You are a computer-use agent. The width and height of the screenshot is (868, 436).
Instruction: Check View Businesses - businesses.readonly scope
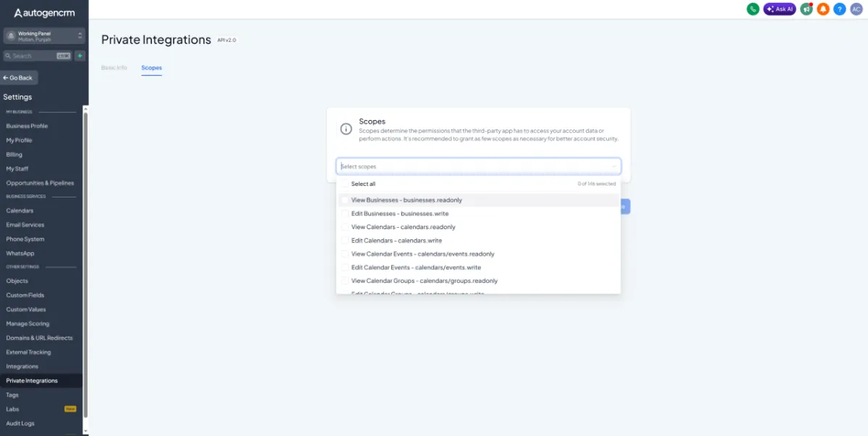[344, 200]
